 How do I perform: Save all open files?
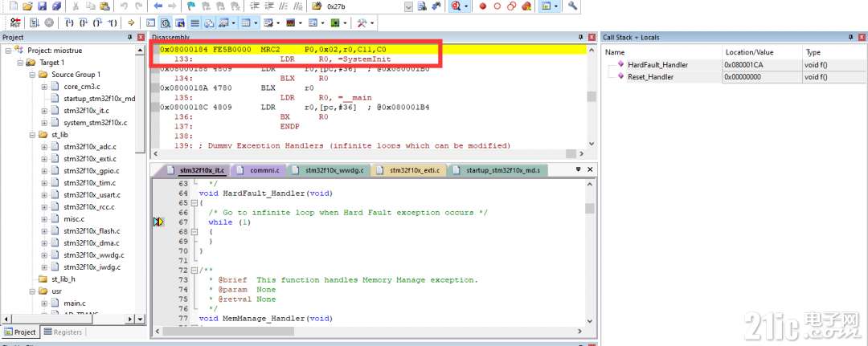click(56, 6)
